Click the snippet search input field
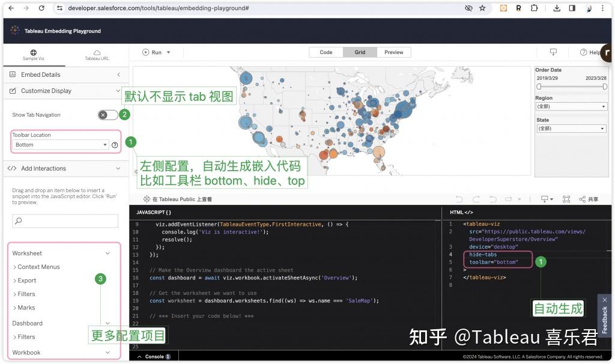 click(64, 220)
